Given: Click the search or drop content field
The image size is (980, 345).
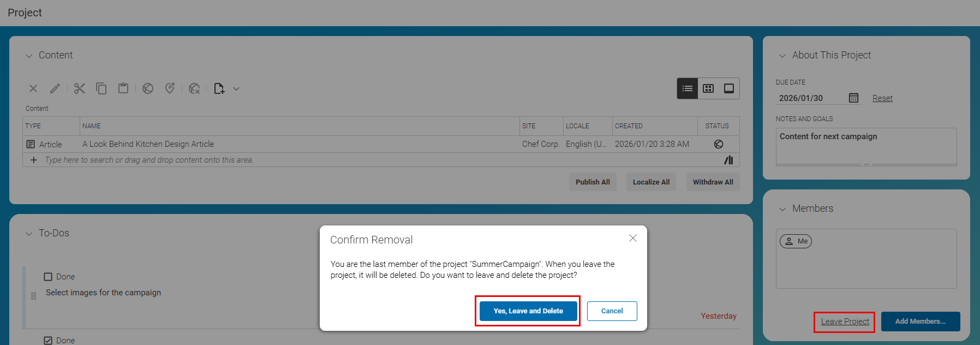Looking at the screenshot, I should (382, 160).
